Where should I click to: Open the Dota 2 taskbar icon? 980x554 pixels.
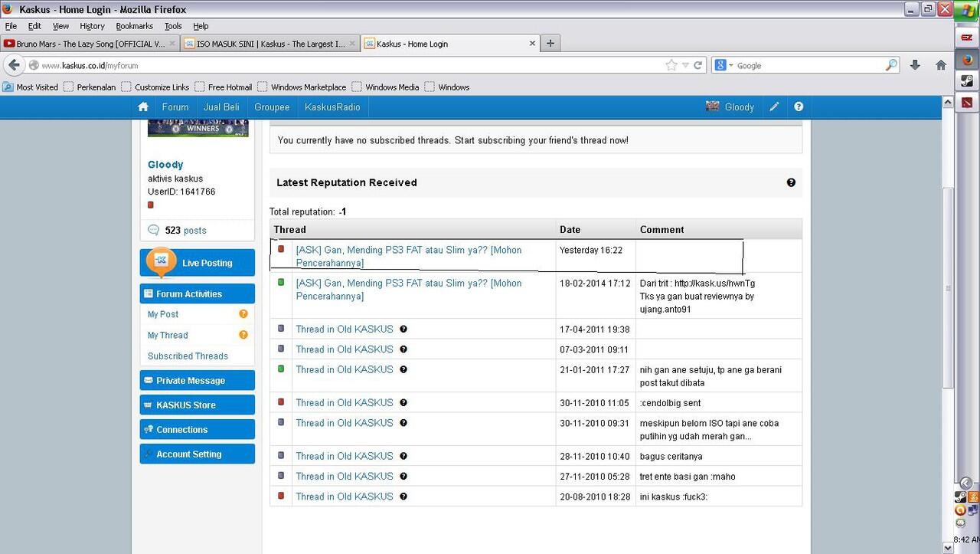click(x=967, y=102)
